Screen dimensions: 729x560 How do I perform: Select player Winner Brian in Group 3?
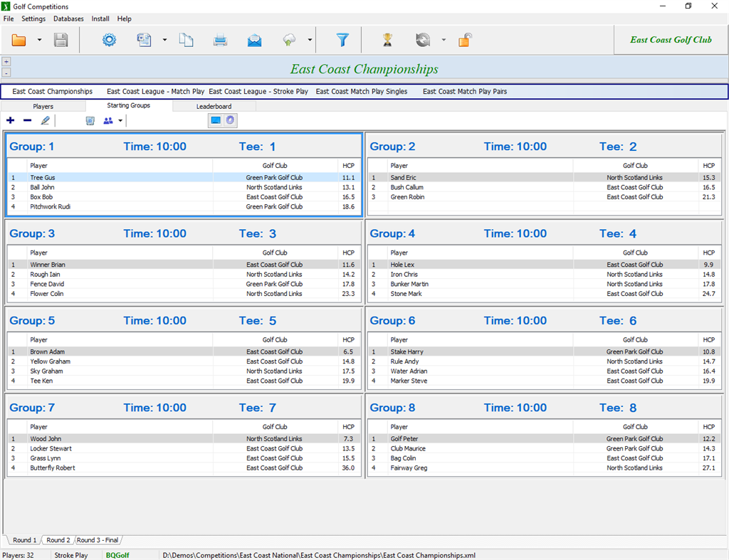(48, 265)
